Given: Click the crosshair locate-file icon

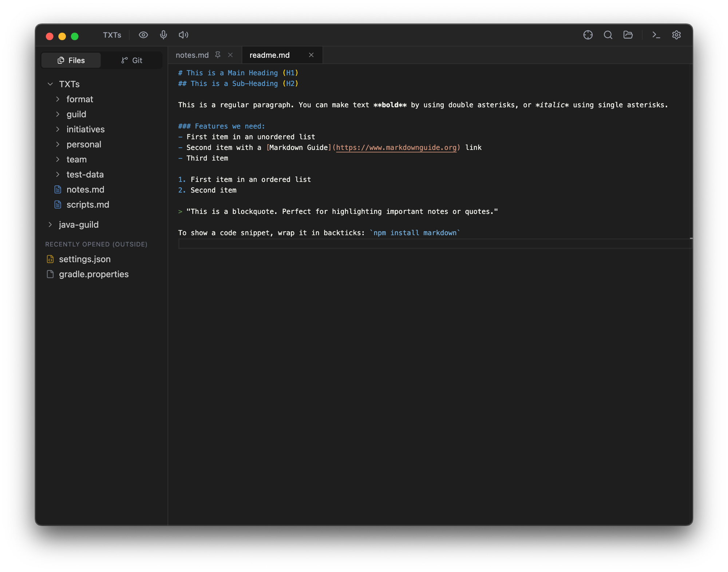Looking at the screenshot, I should pos(588,35).
